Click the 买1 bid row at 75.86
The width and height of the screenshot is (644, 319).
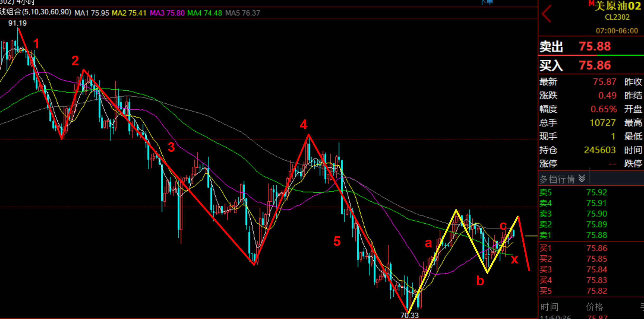(x=573, y=248)
